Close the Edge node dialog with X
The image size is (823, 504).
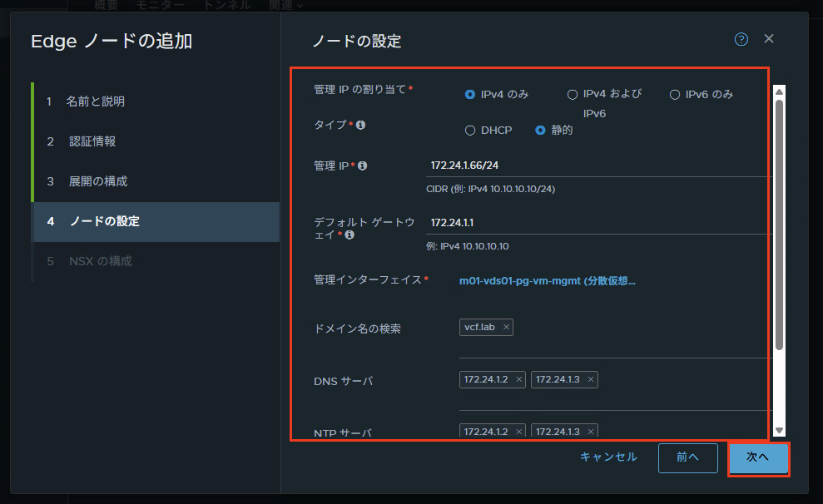pyautogui.click(x=769, y=39)
